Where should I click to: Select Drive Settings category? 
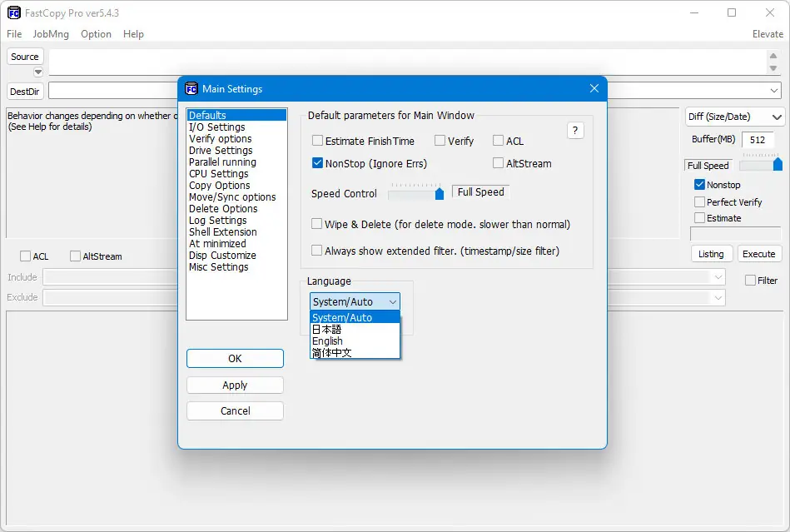tap(236, 151)
